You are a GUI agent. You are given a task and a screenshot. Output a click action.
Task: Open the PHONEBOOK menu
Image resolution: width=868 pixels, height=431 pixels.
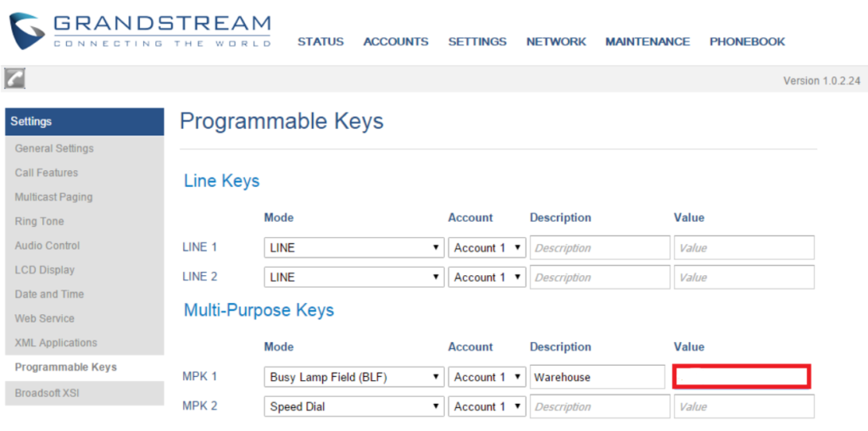point(748,41)
